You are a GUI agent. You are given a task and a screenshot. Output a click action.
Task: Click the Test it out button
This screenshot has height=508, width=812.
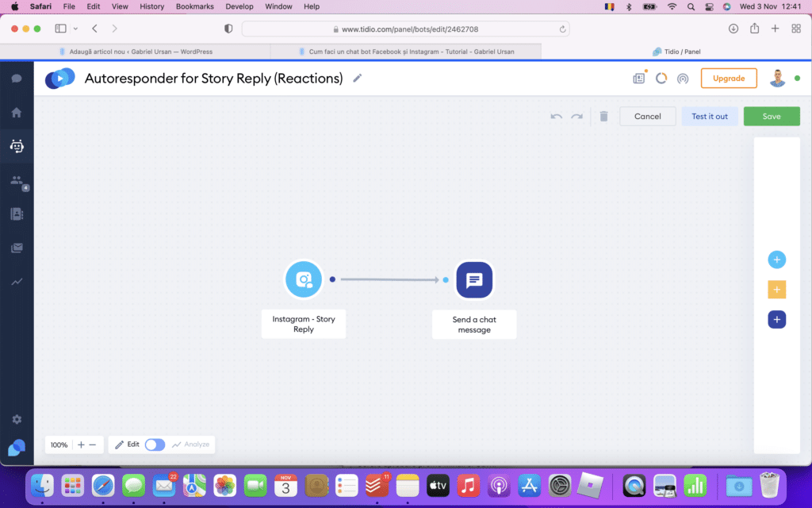(710, 116)
